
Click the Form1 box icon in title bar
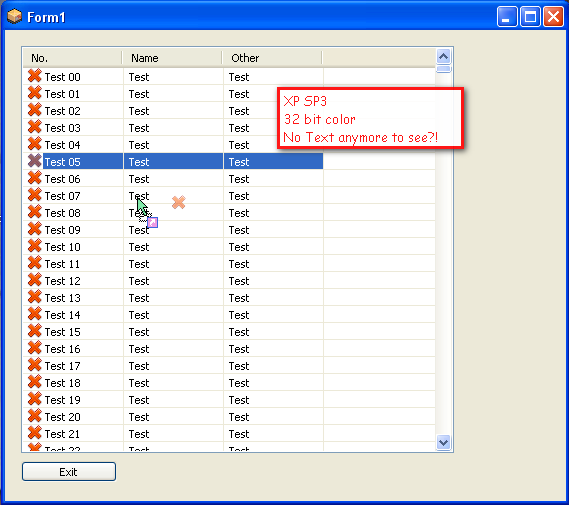click(15, 17)
